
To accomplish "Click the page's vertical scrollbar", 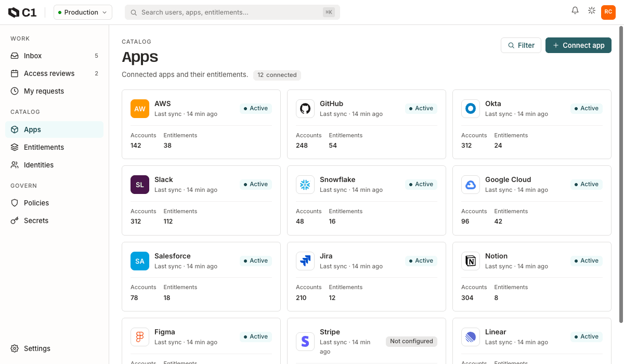I will coord(621,174).
